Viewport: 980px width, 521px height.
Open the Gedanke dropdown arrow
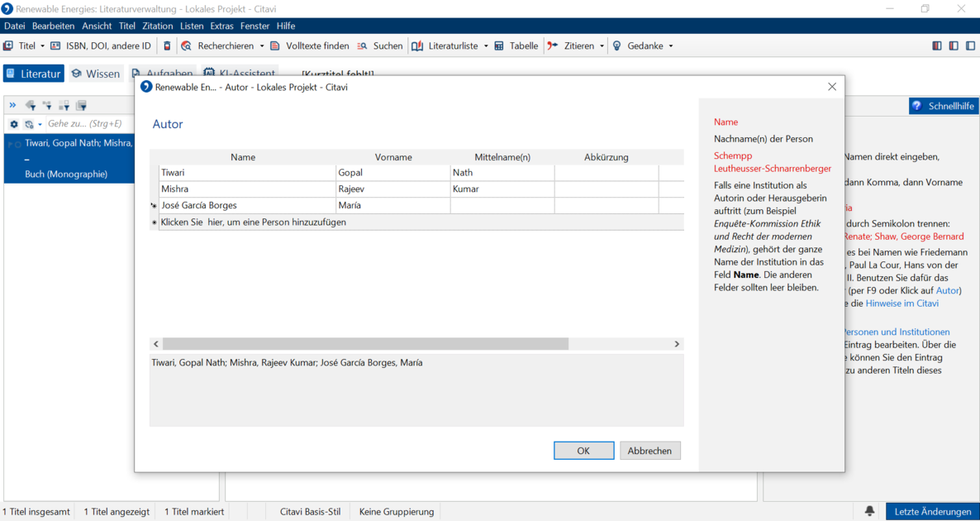click(x=671, y=45)
